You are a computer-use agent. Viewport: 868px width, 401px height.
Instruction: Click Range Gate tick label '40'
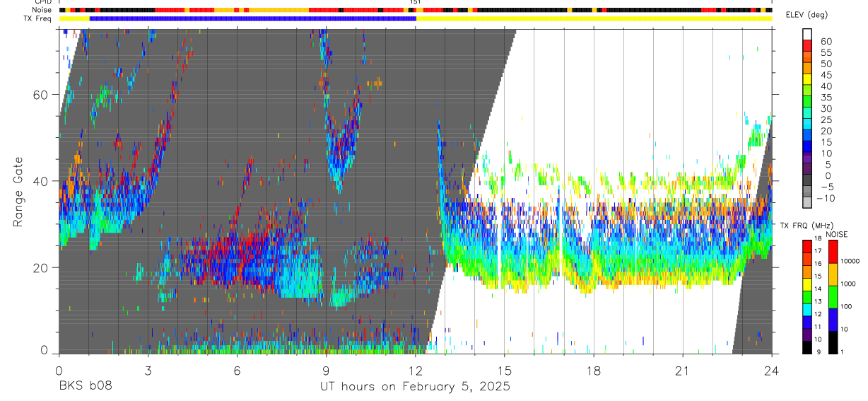[42, 181]
